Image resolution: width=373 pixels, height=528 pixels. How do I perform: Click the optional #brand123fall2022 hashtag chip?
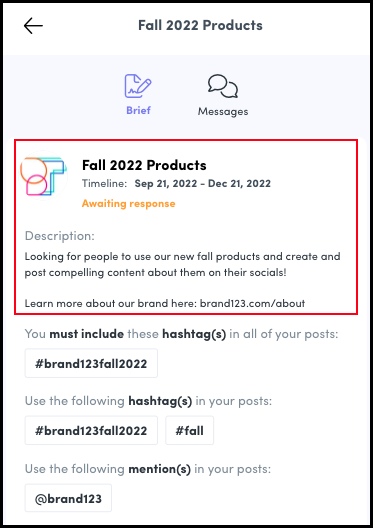coord(91,430)
